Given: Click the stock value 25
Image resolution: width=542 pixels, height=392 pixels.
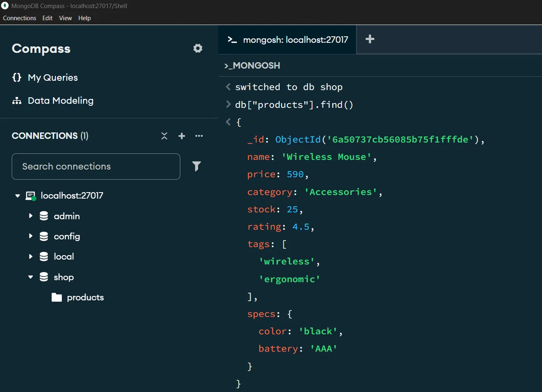Looking at the screenshot, I should 292,210.
